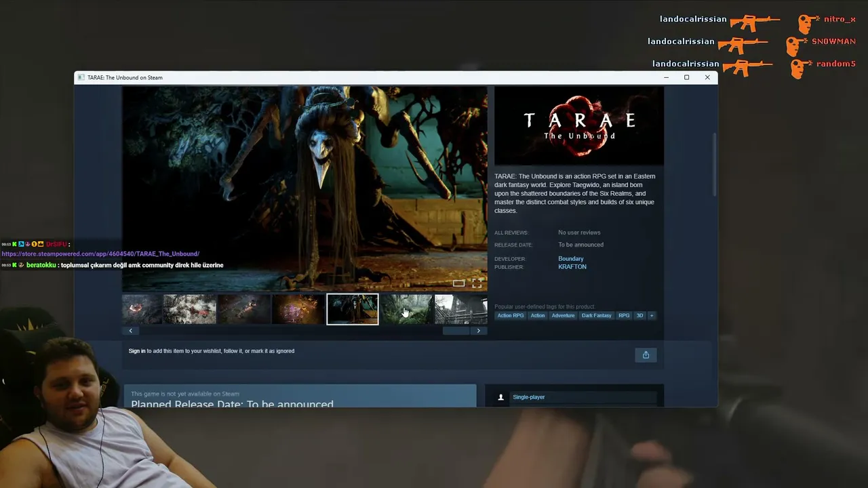Go to next screenshots with the right arrow

click(479, 331)
